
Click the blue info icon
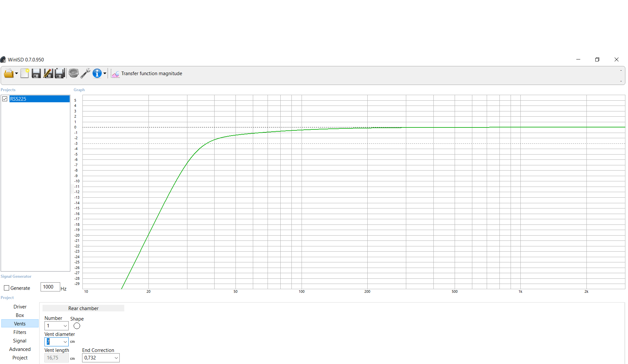pyautogui.click(x=97, y=74)
